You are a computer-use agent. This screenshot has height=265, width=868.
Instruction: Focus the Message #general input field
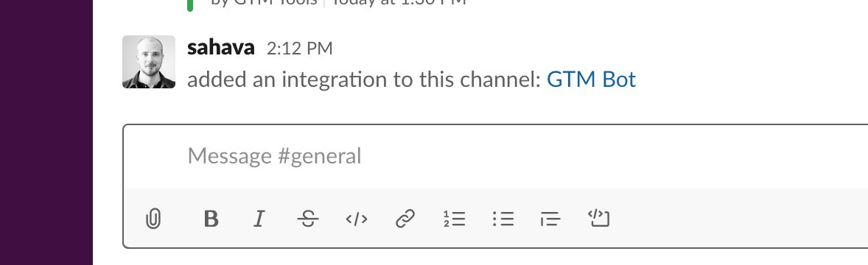coord(495,157)
